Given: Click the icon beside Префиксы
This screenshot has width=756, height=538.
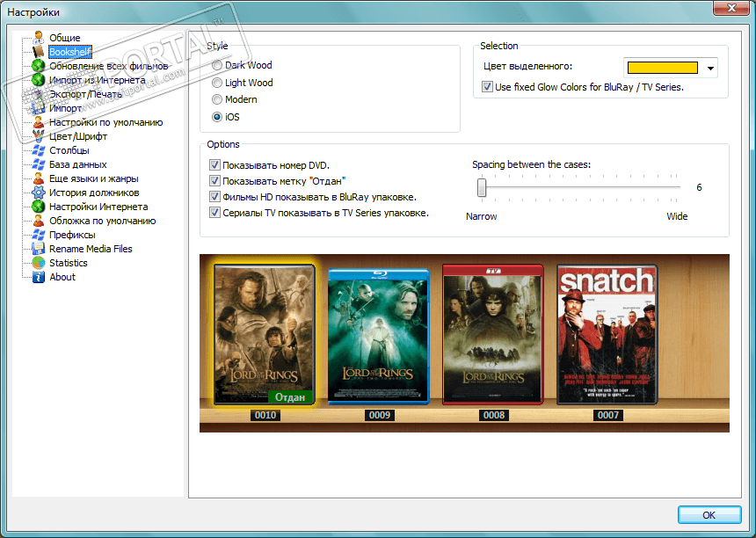Looking at the screenshot, I should click(39, 235).
